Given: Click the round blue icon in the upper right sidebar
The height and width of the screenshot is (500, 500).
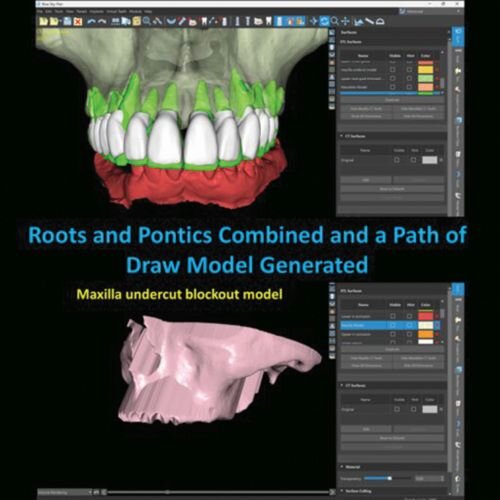Looking at the screenshot, I should pos(459,121).
